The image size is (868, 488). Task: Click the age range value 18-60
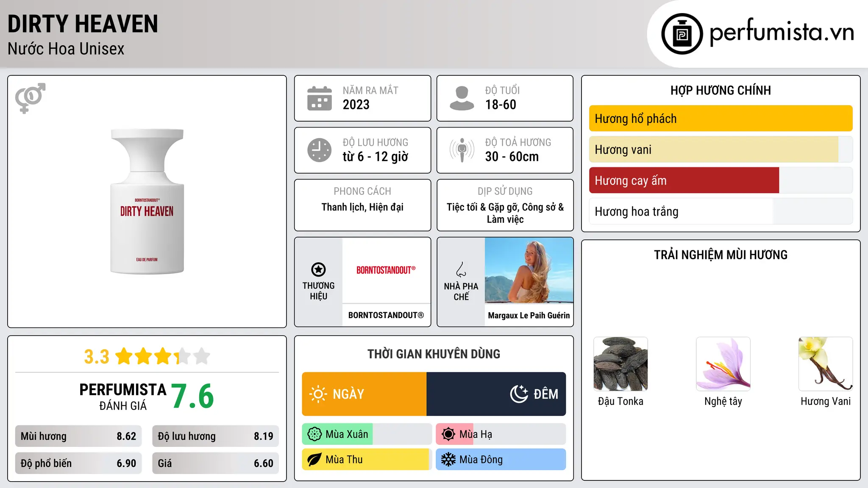[x=501, y=105]
